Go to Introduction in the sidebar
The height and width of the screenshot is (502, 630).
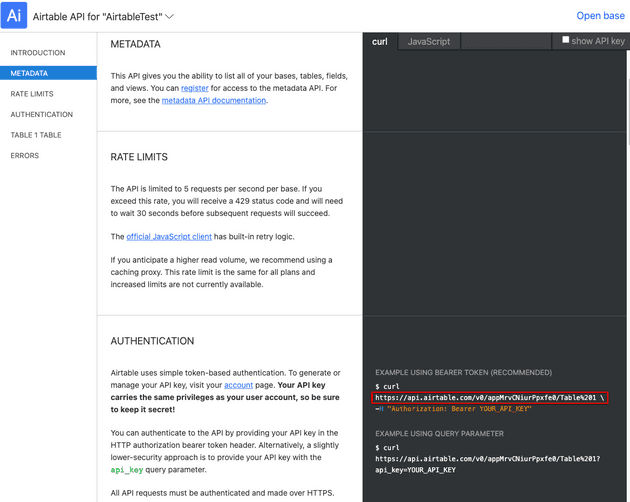(x=38, y=53)
